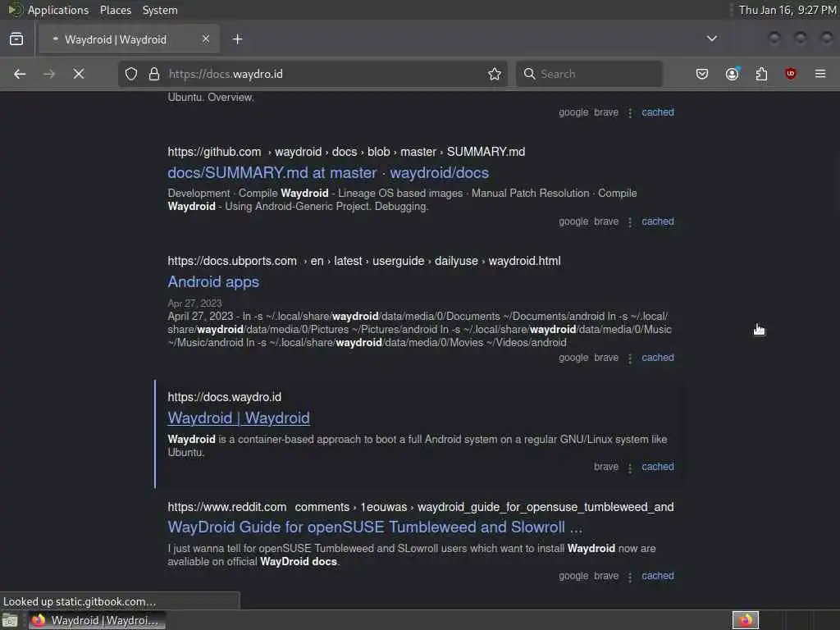This screenshot has width=840, height=630.
Task: Expand the list all tabs chevron
Action: click(711, 39)
